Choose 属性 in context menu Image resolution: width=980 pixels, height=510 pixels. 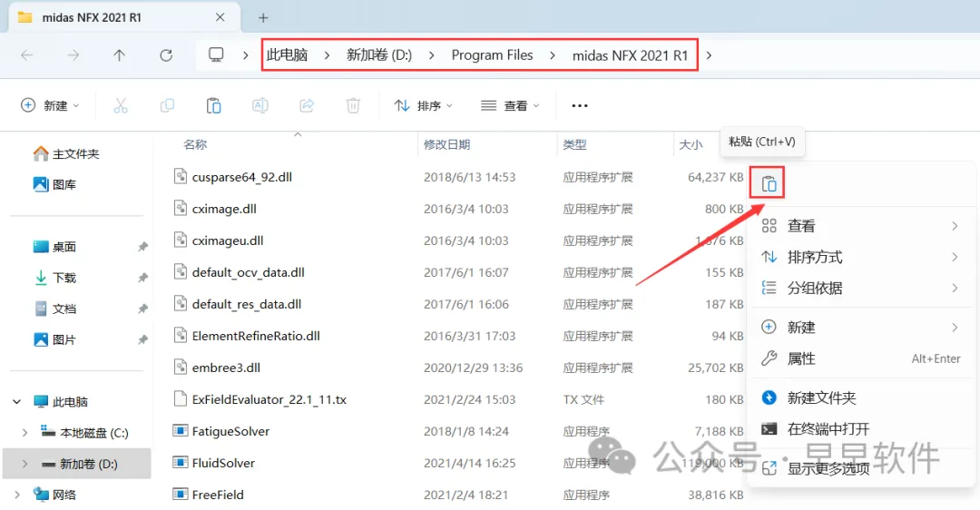[861, 358]
